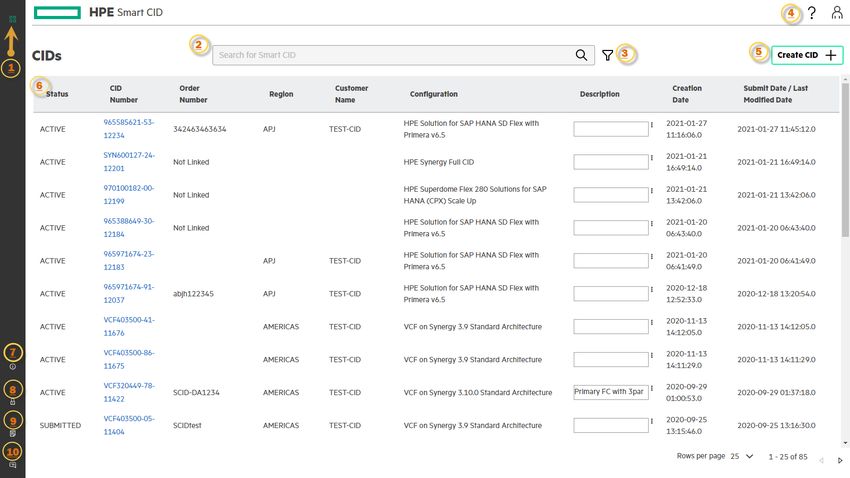This screenshot has width=850, height=478.
Task: Go to previous page of CIDs
Action: [x=821, y=460]
